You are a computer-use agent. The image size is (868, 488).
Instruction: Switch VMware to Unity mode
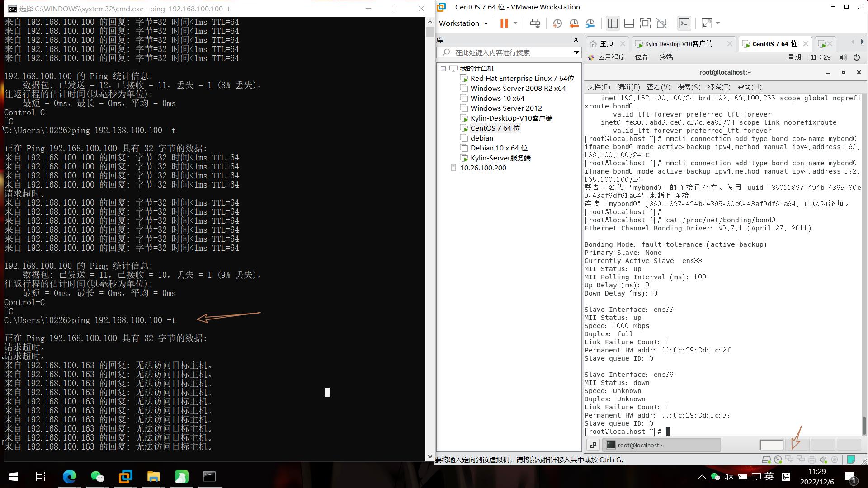[x=661, y=23]
